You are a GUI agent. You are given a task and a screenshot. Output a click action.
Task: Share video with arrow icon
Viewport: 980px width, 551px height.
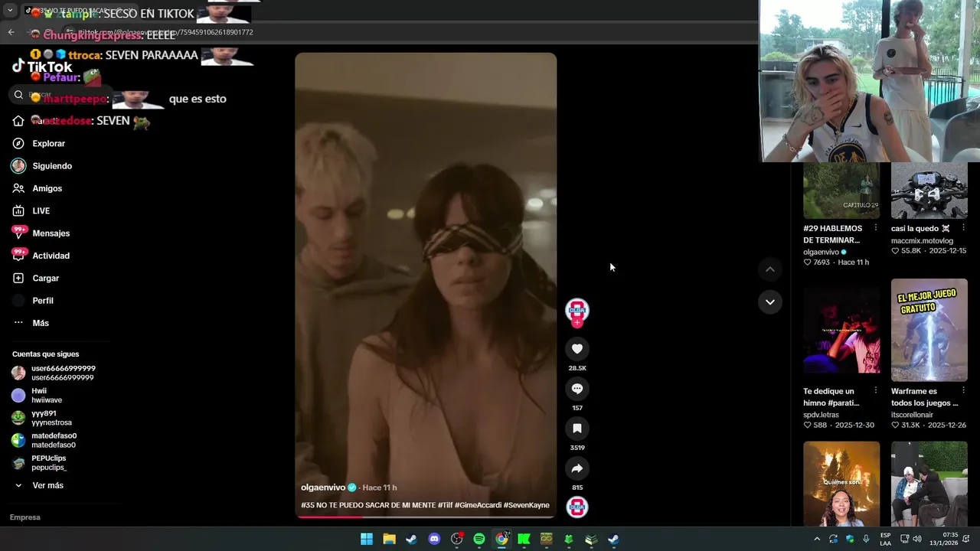coord(577,468)
